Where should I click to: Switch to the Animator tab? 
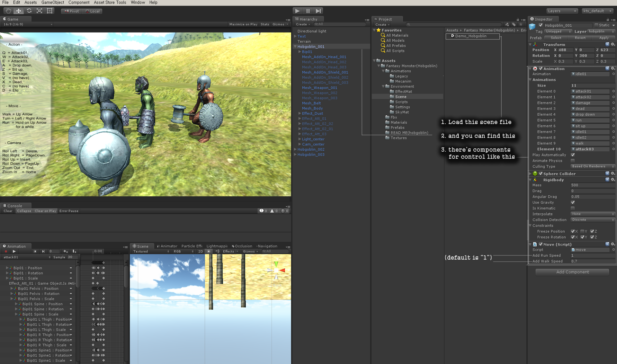[167, 246]
